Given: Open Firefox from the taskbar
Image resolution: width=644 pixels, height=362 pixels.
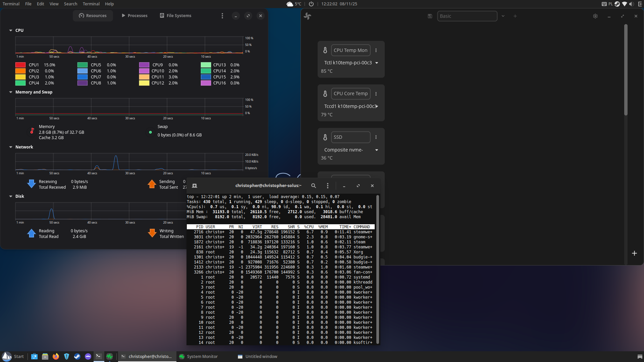Looking at the screenshot, I should click(56, 356).
